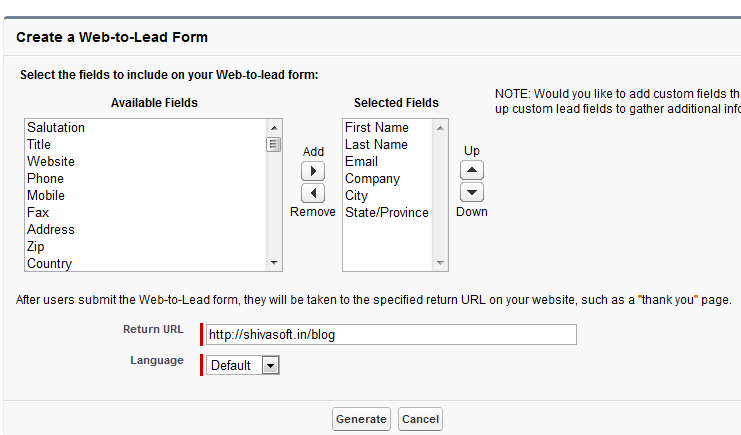The image size is (741, 435).
Task: Click the Return URL text field
Action: (390, 335)
